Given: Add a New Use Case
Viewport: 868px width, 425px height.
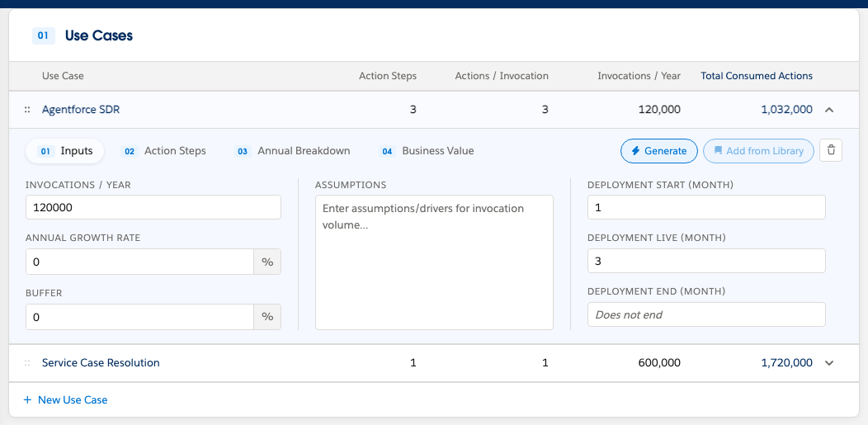Looking at the screenshot, I should click(65, 399).
